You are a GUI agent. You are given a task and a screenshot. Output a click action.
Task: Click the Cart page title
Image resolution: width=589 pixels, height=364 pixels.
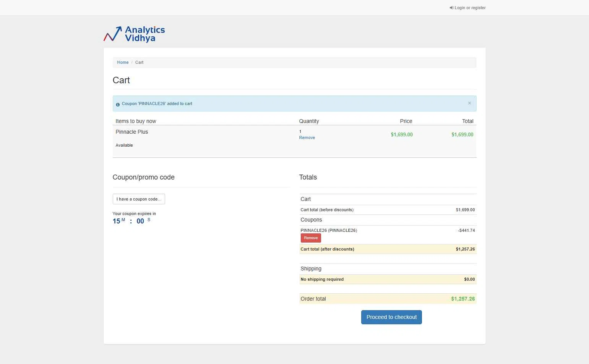[121, 80]
